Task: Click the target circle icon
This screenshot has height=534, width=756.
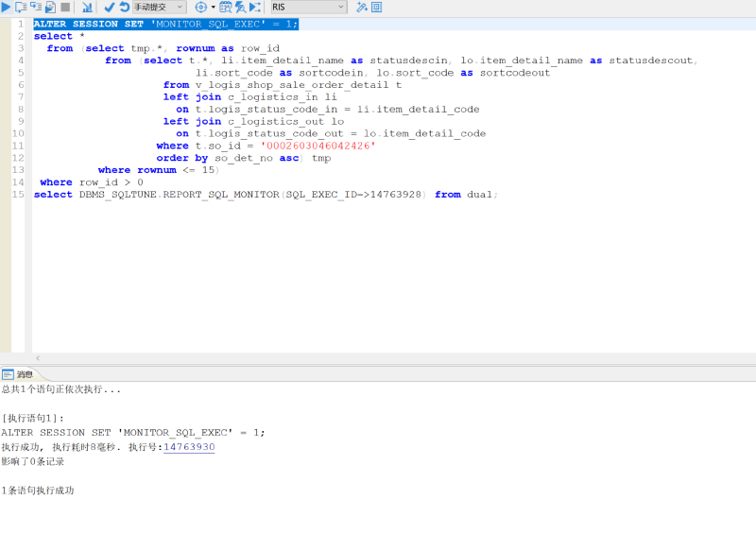Action: tap(201, 8)
